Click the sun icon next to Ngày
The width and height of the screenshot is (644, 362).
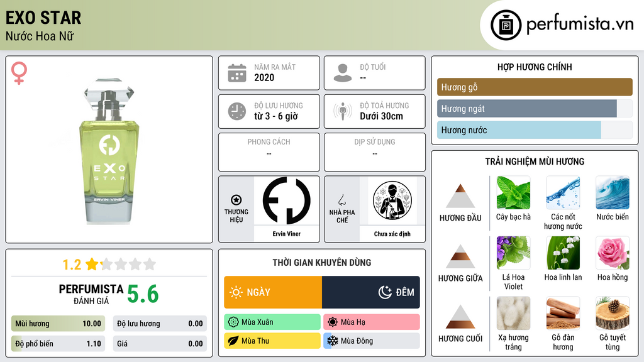(x=236, y=292)
